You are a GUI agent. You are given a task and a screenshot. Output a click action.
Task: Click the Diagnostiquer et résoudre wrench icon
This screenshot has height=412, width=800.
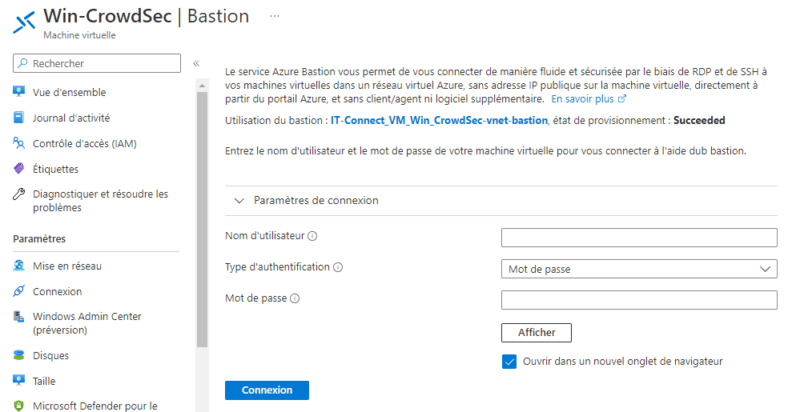coord(18,194)
